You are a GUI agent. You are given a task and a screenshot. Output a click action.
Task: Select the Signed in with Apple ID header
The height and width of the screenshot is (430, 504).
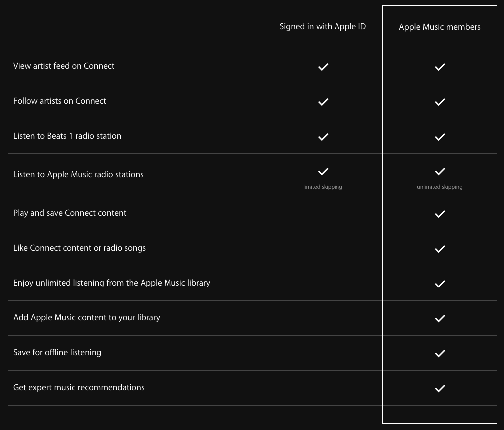[x=323, y=27]
